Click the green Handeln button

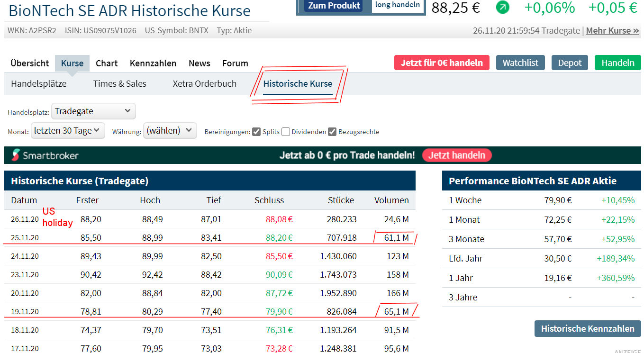point(617,62)
